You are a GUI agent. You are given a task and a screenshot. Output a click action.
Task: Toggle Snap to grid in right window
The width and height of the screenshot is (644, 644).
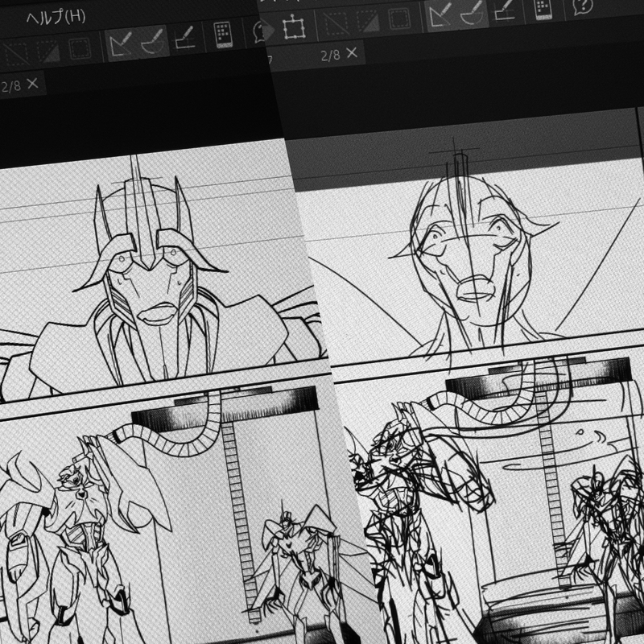505,10
